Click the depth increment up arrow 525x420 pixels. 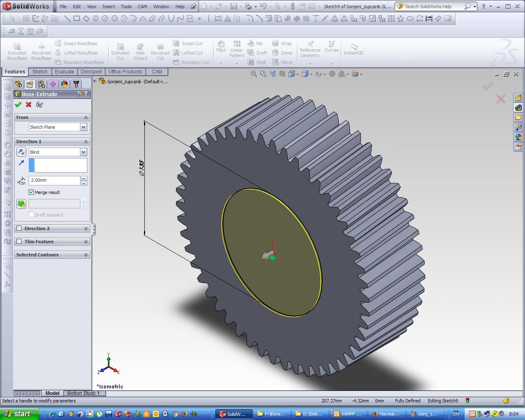pyautogui.click(x=84, y=178)
